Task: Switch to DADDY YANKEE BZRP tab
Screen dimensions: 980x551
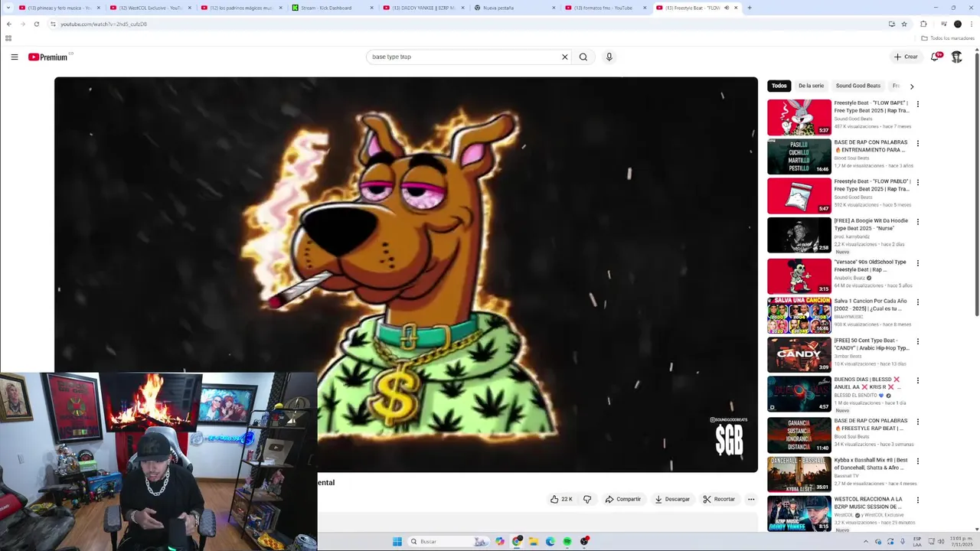Action: pos(423,8)
